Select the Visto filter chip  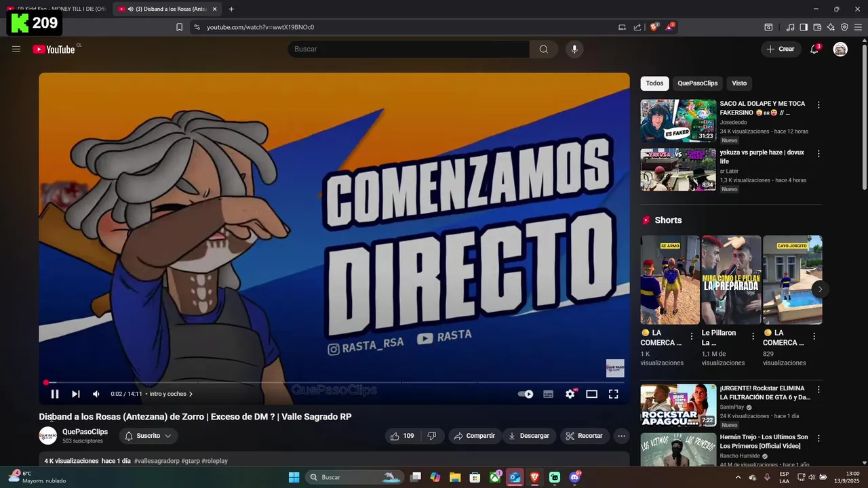pos(739,83)
